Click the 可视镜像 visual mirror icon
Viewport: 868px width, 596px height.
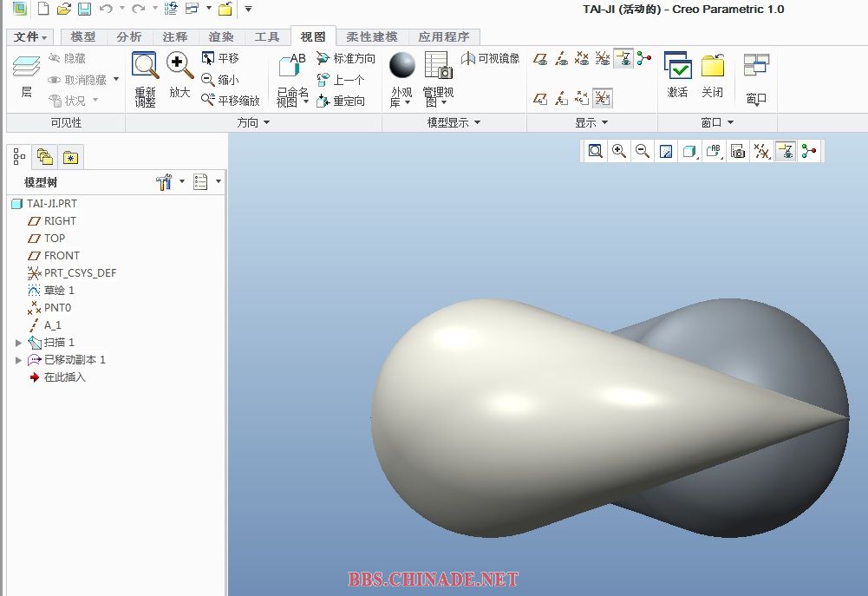pyautogui.click(x=490, y=58)
